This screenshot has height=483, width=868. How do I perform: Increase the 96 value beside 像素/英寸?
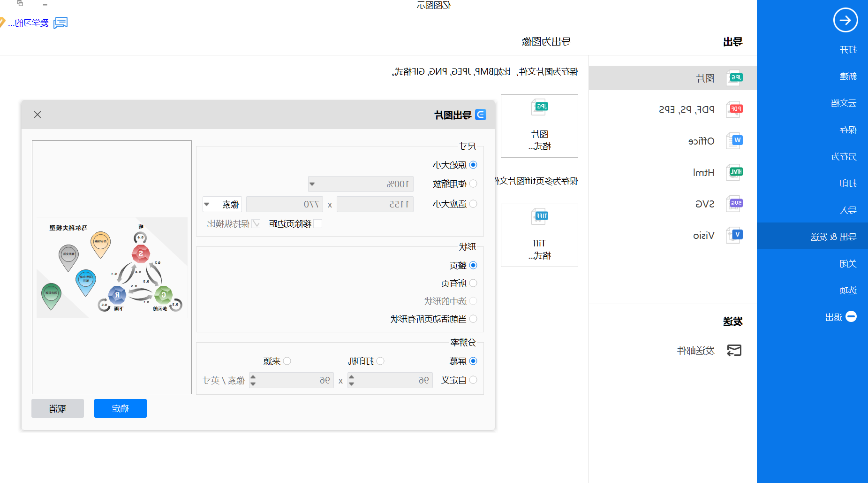pyautogui.click(x=253, y=376)
